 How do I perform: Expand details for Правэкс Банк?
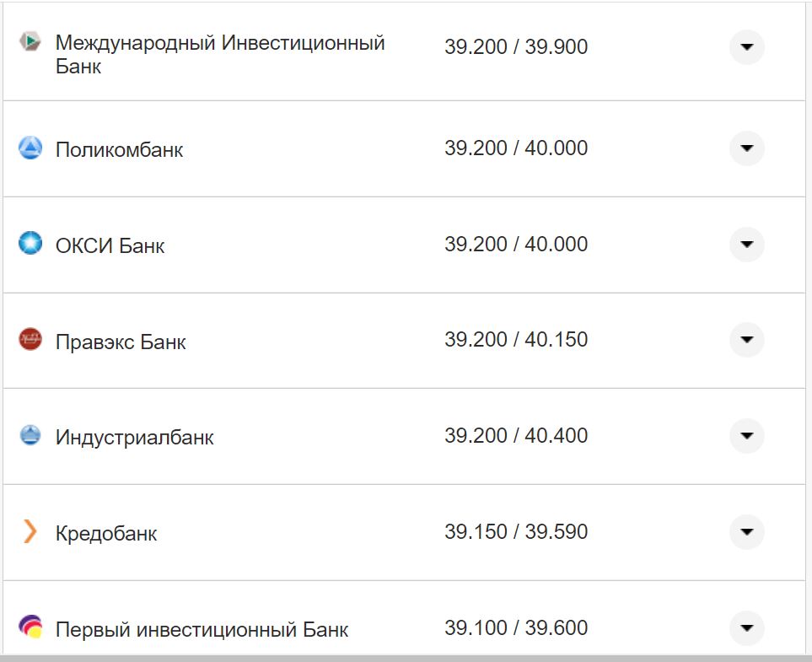746,340
